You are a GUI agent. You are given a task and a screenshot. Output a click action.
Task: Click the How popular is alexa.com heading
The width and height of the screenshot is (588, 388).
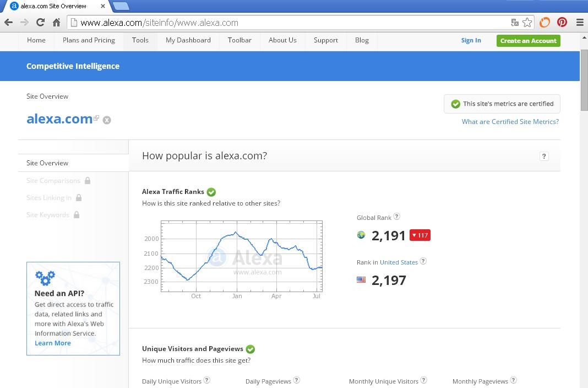tap(204, 156)
